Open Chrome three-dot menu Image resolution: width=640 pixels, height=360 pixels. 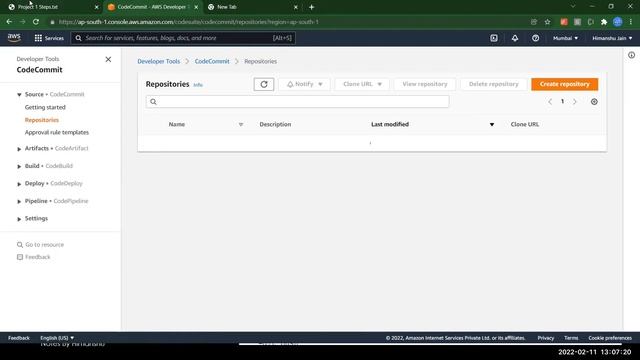pos(631,22)
